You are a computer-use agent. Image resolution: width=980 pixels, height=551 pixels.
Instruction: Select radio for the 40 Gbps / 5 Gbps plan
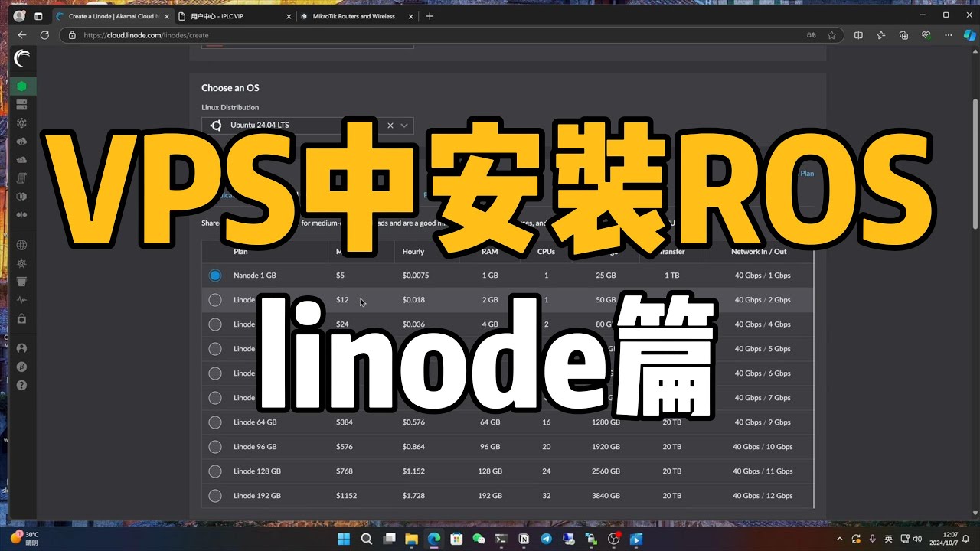pyautogui.click(x=215, y=349)
